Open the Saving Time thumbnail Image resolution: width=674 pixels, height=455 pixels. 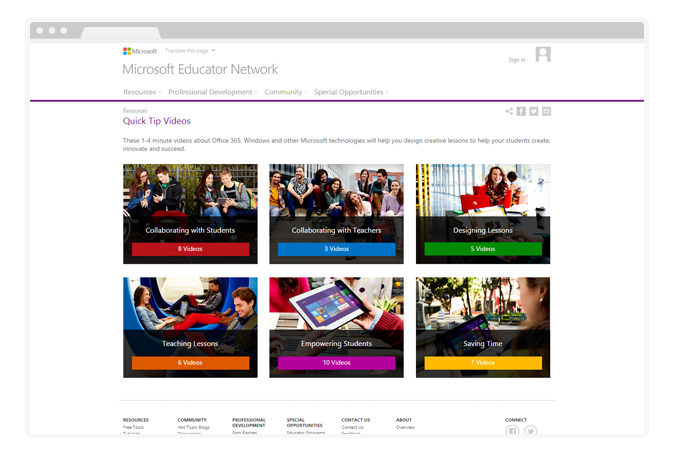483,327
